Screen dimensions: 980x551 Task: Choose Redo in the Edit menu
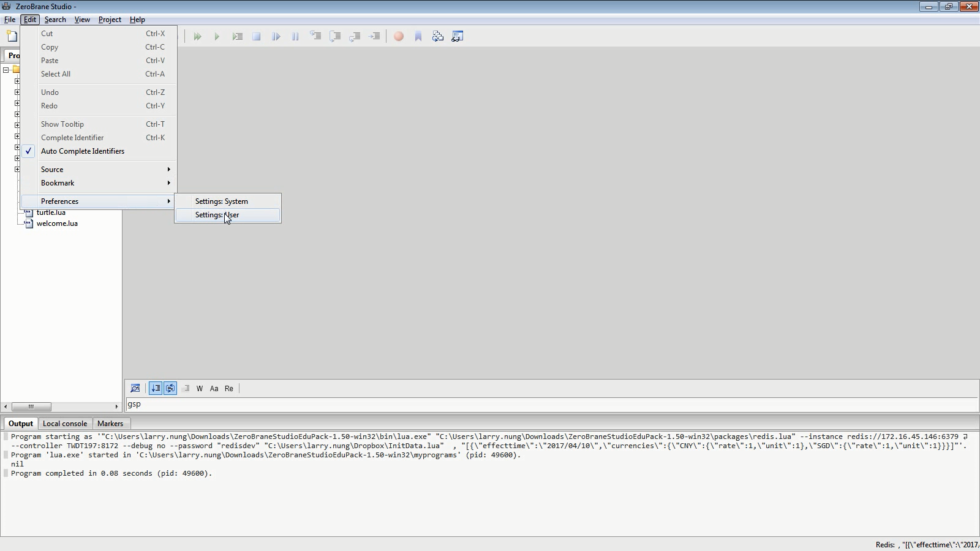point(99,106)
